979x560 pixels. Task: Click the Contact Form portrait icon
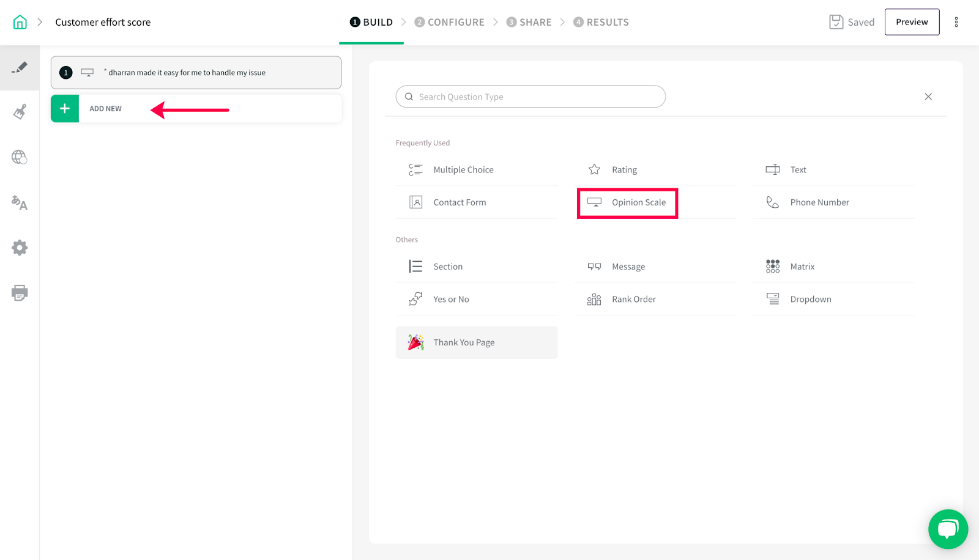coord(416,202)
